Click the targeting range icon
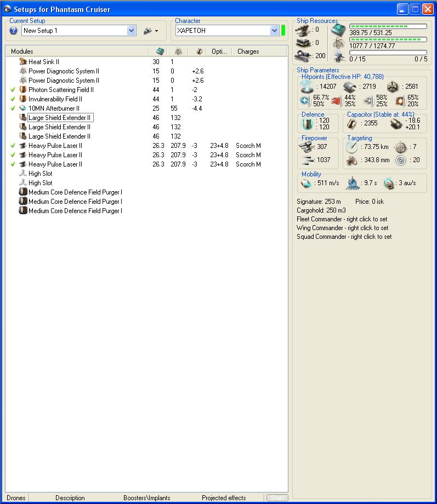This screenshot has width=437, height=504. tap(351, 147)
